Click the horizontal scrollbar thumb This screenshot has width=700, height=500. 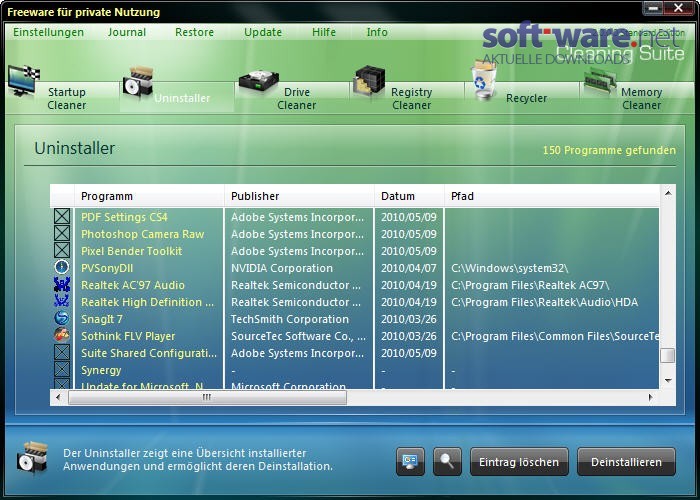click(207, 397)
